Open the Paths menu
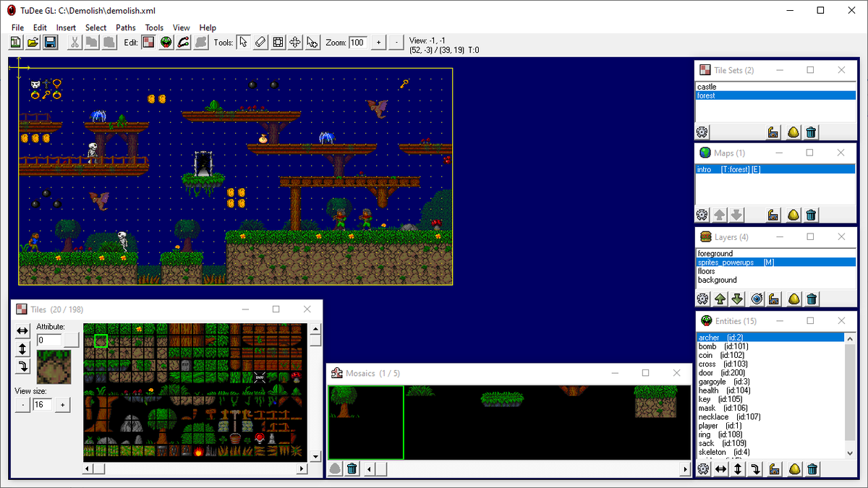The image size is (868, 488). click(126, 27)
